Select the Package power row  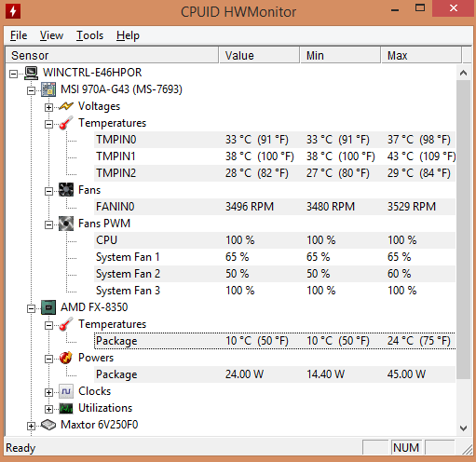click(275, 374)
